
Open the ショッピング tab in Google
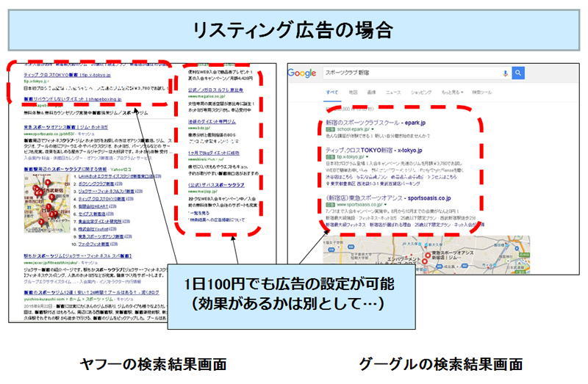point(420,93)
